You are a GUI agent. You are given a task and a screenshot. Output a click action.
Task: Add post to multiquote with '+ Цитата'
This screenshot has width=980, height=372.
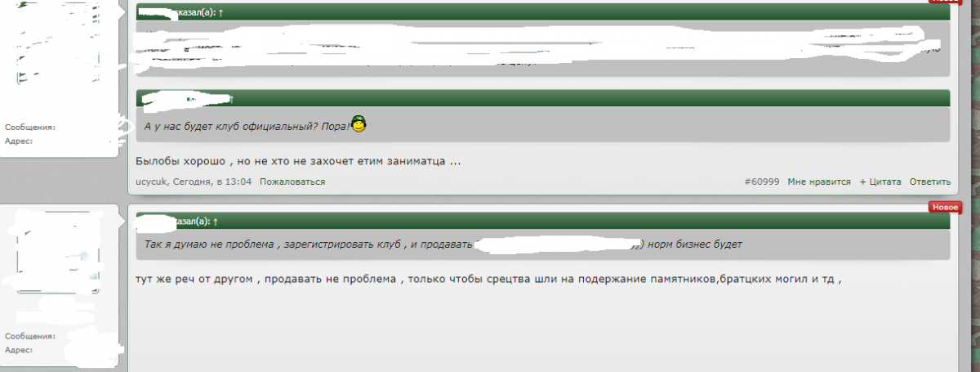[x=880, y=182]
